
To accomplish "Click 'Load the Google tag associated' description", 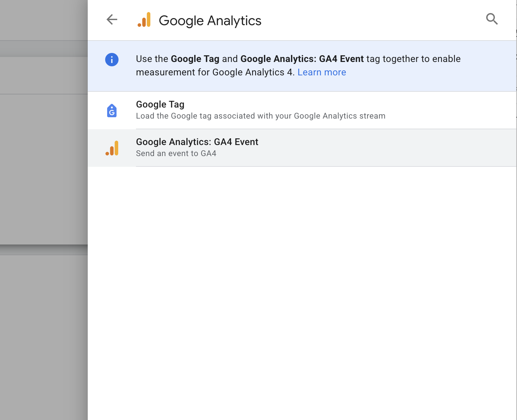I will 261,116.
